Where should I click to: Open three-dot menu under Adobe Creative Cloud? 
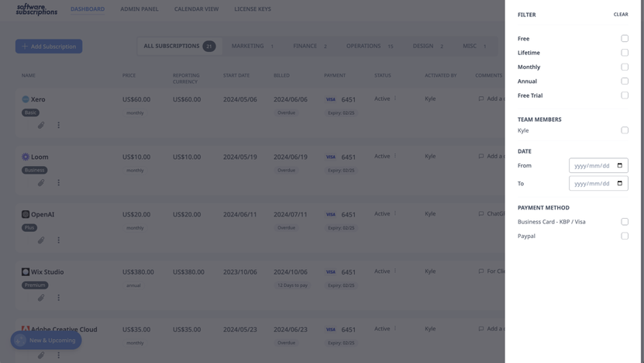pos(58,355)
